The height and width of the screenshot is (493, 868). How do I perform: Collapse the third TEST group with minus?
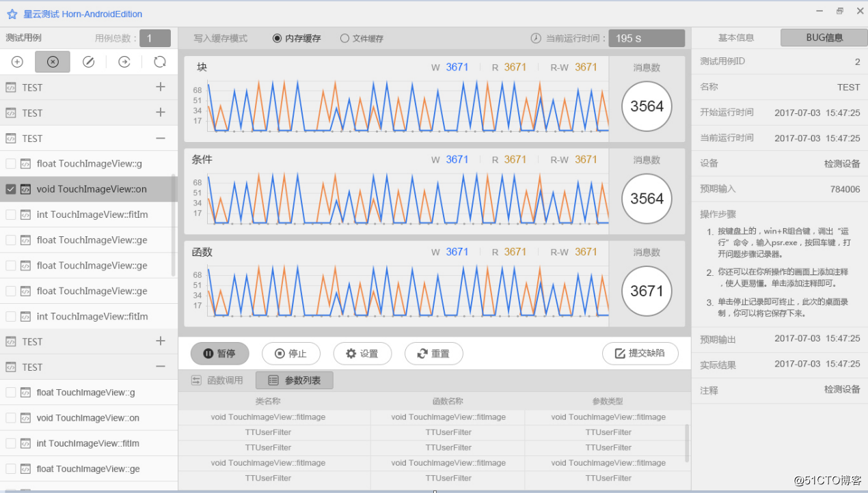[161, 138]
